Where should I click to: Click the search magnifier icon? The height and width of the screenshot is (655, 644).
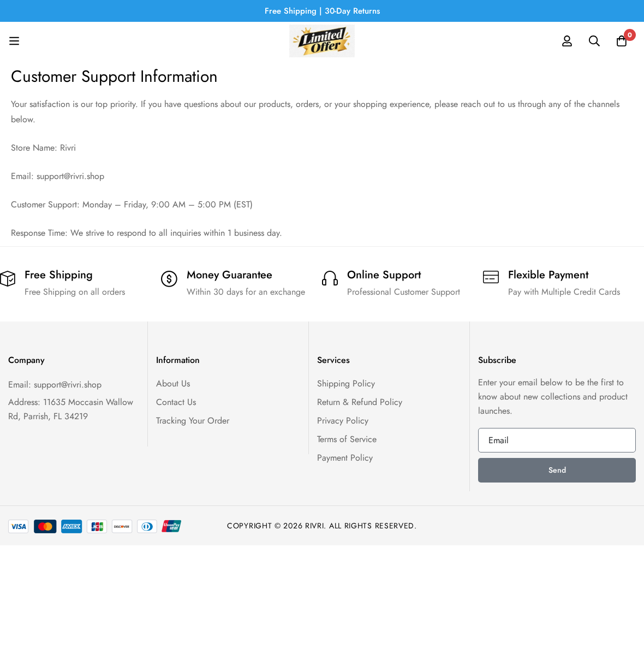tap(594, 41)
